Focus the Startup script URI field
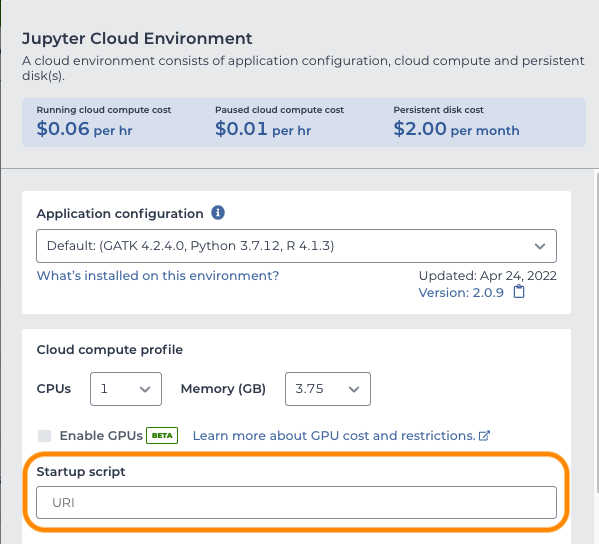Viewport: 599px width, 544px height. coord(296,502)
